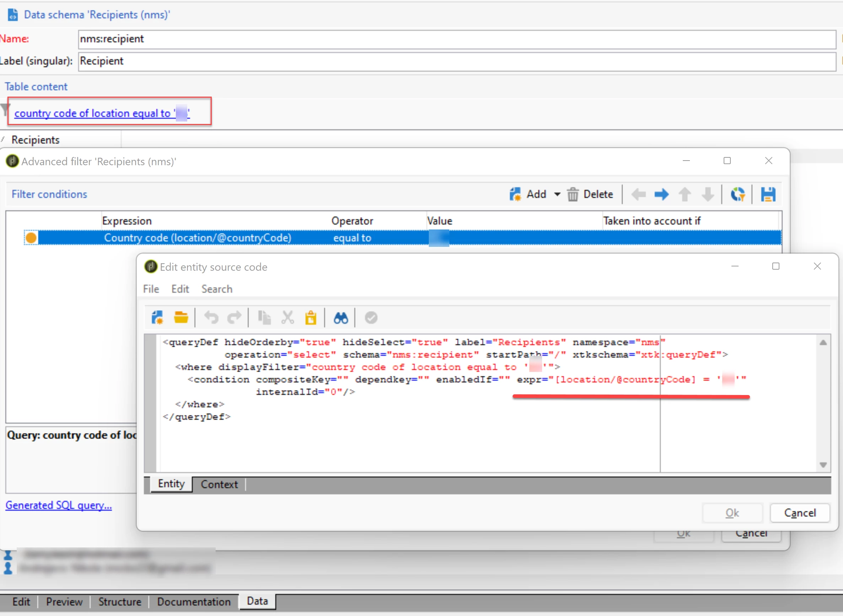Open the Add dropdown arrow
This screenshot has height=616, width=843.
click(557, 194)
